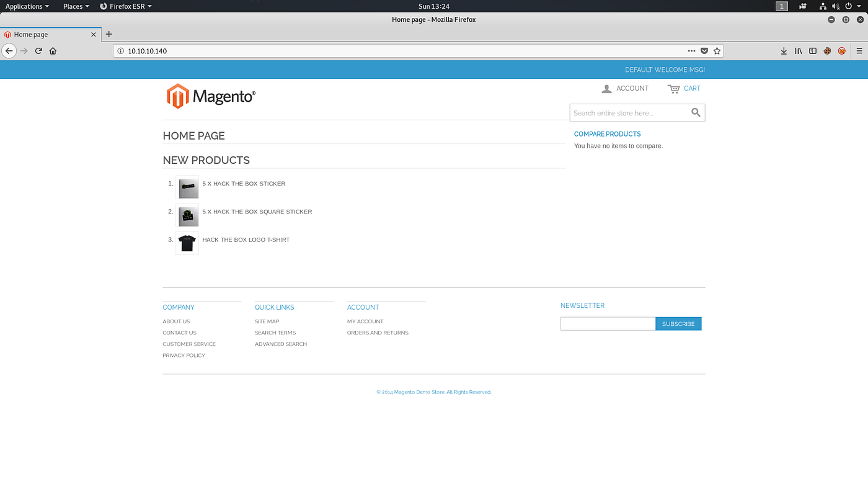Save page to Pocket
Image resolution: width=868 pixels, height=489 pixels.
[704, 51]
